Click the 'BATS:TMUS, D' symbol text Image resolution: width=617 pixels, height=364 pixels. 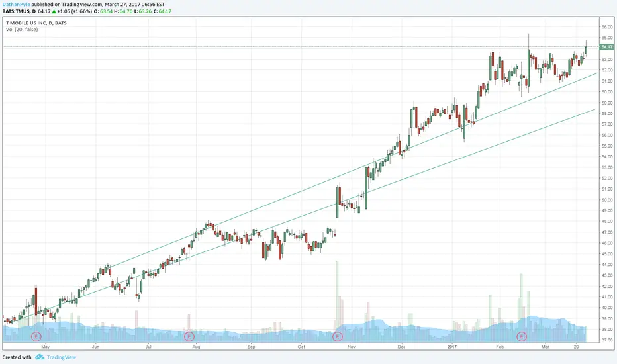(x=19, y=11)
